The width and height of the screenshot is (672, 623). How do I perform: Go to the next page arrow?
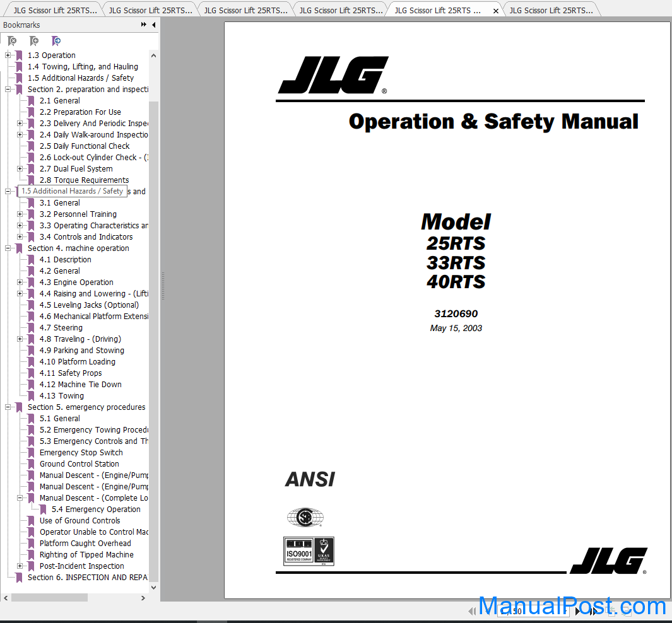point(578,611)
